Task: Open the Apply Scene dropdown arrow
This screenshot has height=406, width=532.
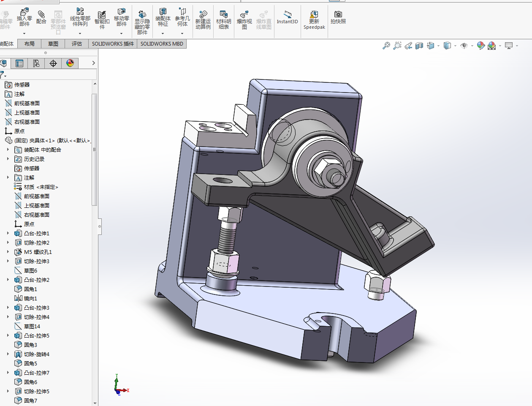Action: [x=500, y=46]
